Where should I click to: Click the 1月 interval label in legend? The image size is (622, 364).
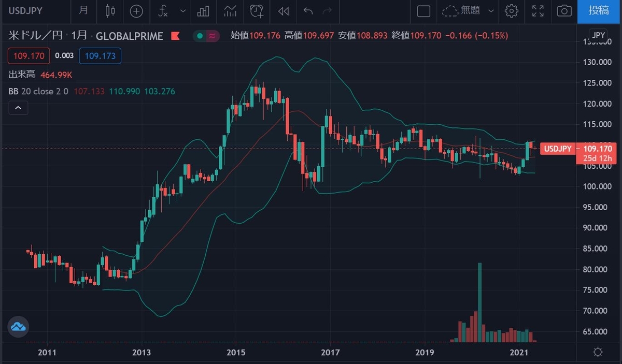tap(79, 36)
